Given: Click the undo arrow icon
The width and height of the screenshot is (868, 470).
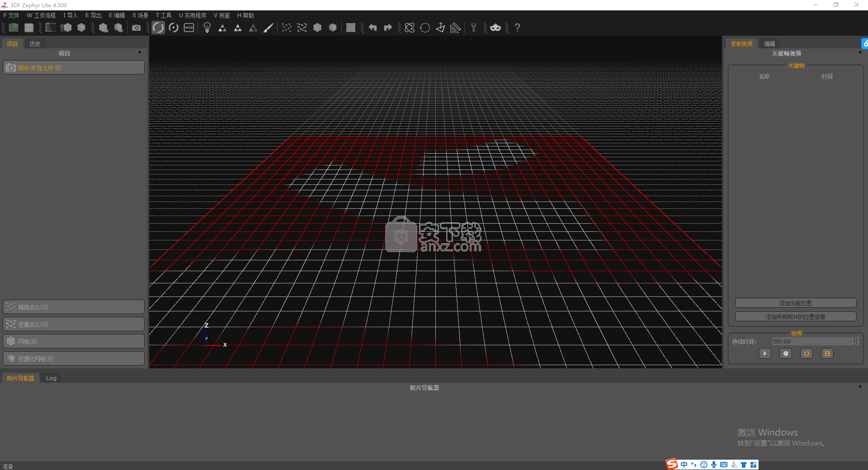Looking at the screenshot, I should point(373,28).
